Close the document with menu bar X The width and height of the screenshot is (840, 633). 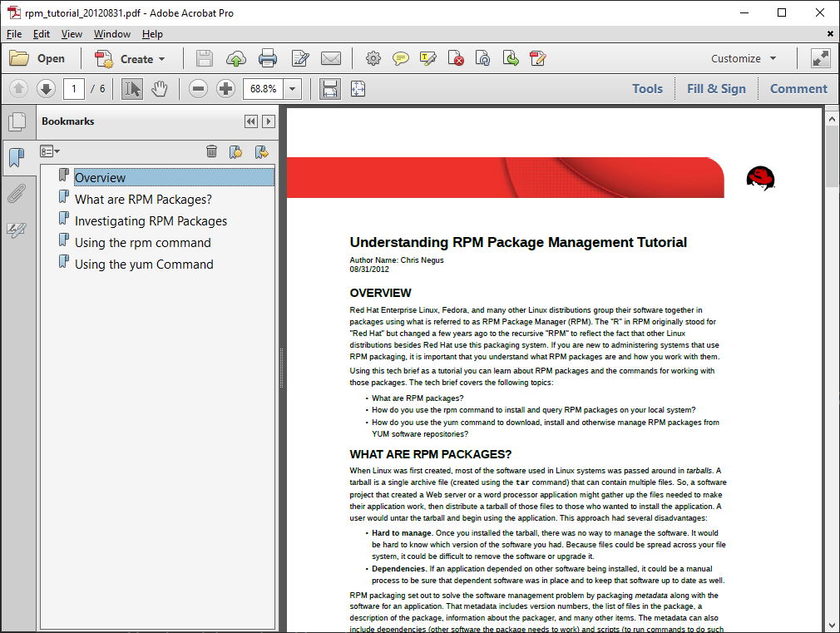point(830,34)
